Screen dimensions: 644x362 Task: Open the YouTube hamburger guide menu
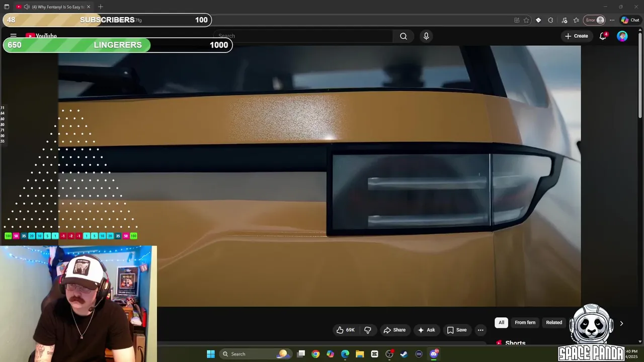14,36
